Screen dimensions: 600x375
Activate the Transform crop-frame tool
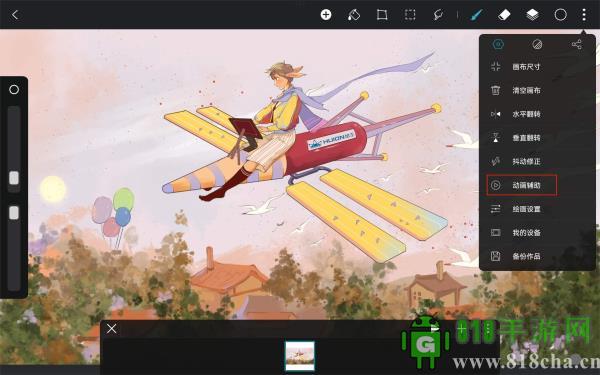click(x=382, y=15)
